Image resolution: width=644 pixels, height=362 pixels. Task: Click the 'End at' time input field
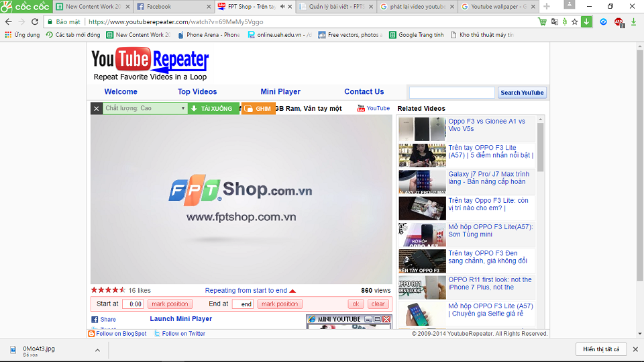(x=243, y=304)
